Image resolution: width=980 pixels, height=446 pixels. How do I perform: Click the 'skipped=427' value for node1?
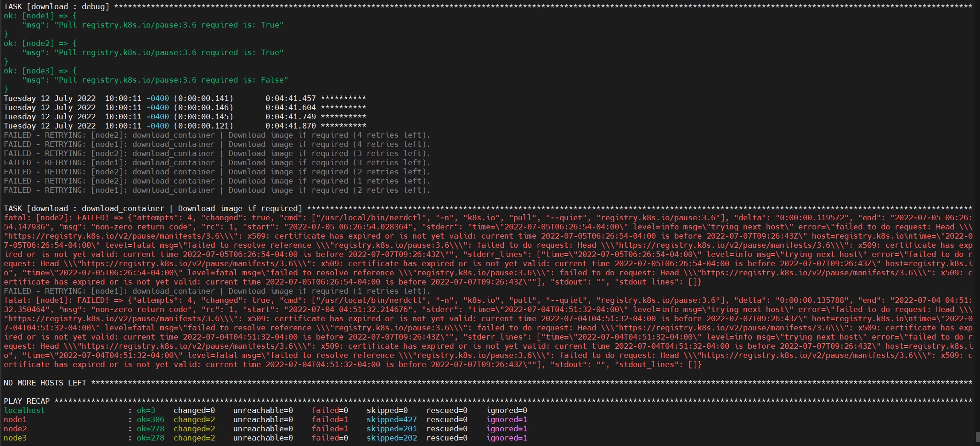392,419
